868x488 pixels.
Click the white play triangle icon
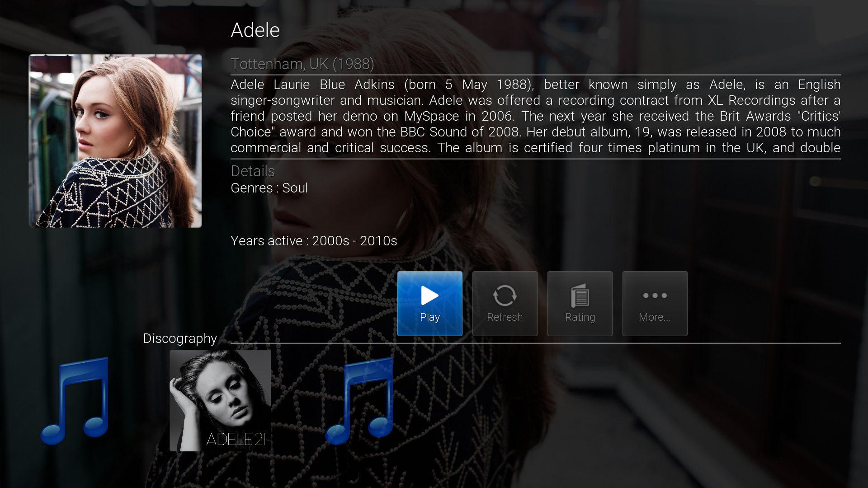(429, 296)
